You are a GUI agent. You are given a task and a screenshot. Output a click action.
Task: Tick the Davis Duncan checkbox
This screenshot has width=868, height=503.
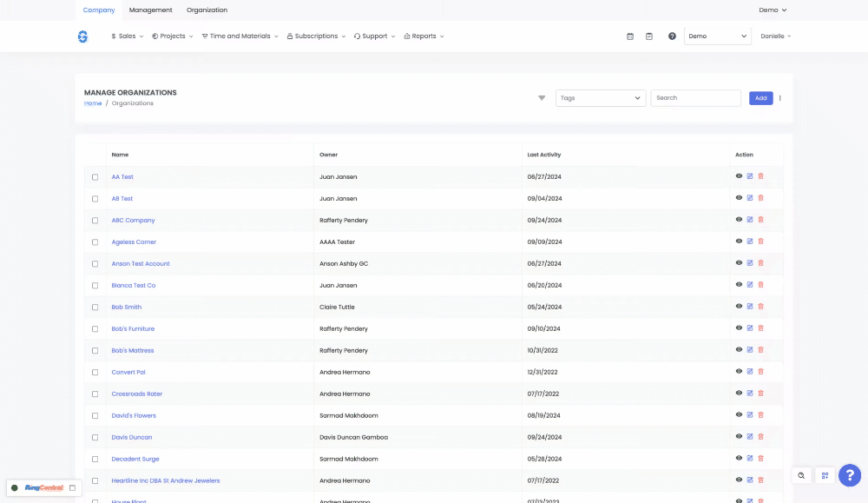pyautogui.click(x=95, y=438)
